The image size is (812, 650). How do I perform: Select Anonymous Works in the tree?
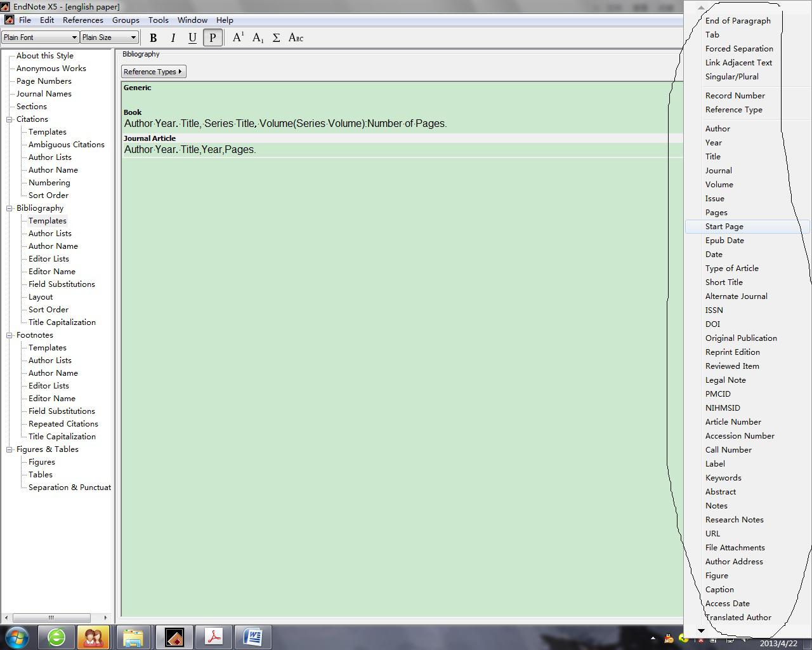[x=51, y=69]
